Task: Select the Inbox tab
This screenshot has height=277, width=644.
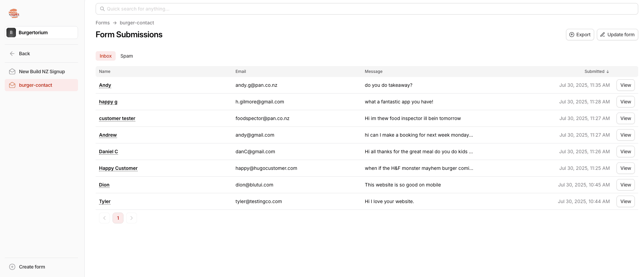Action: (105, 56)
